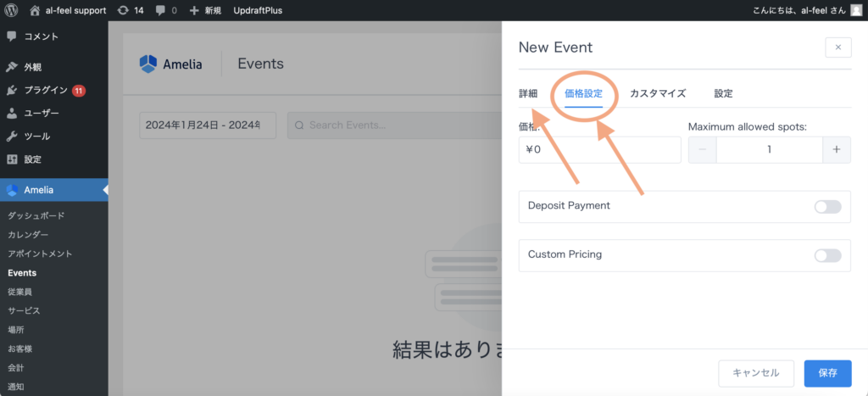Switch to the カスタマイズ tab
This screenshot has width=868, height=396.
(x=657, y=93)
